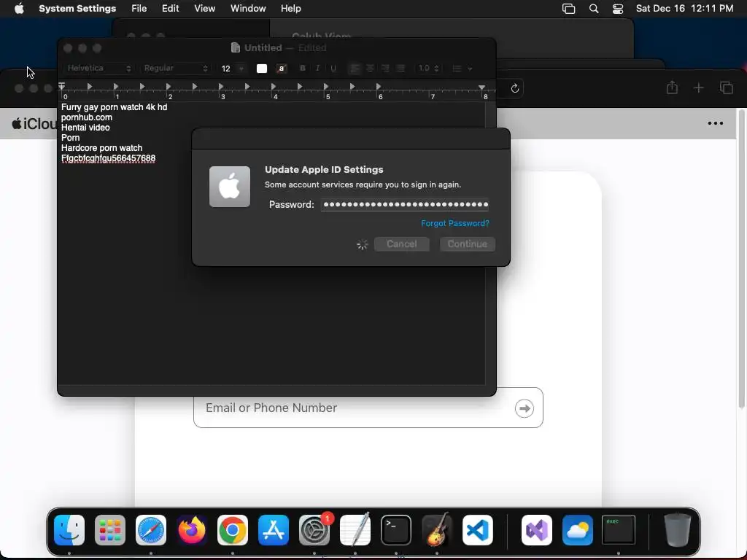Click the Untitled document title in TextEdit
747x560 pixels.
coord(263,47)
